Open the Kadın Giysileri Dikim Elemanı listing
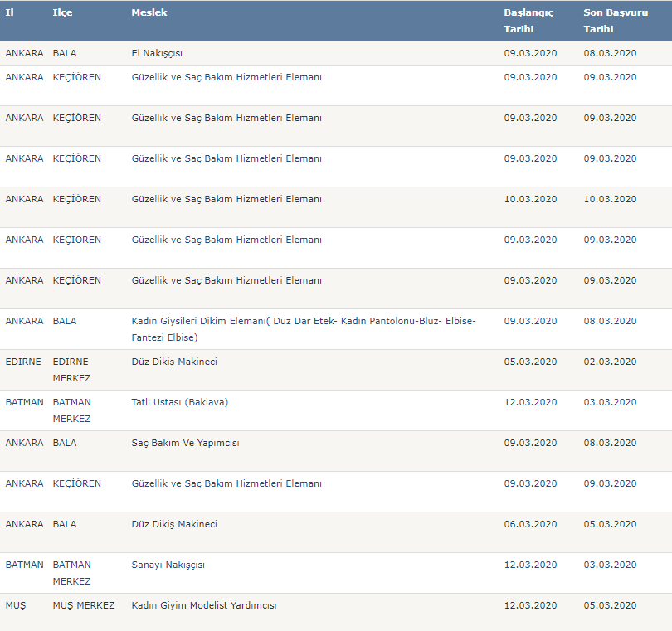672x631 pixels. tap(304, 321)
